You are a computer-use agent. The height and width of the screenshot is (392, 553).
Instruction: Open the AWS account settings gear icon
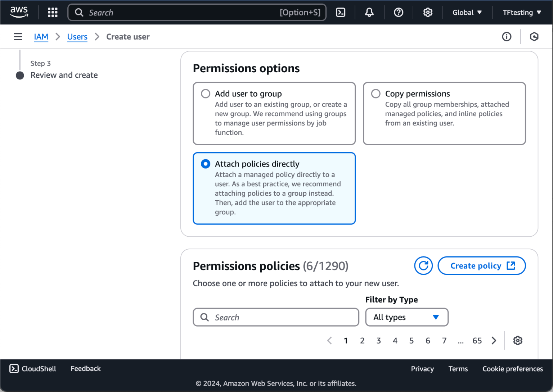(428, 12)
